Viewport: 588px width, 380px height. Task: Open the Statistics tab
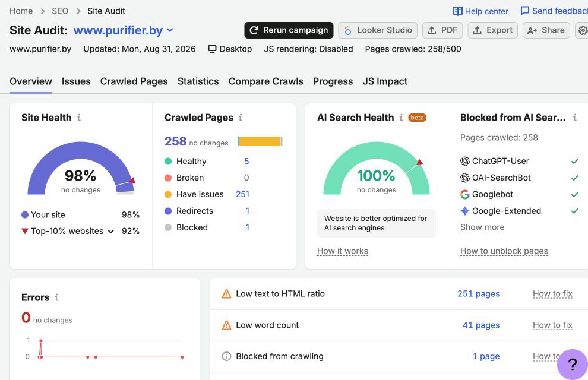click(x=198, y=81)
